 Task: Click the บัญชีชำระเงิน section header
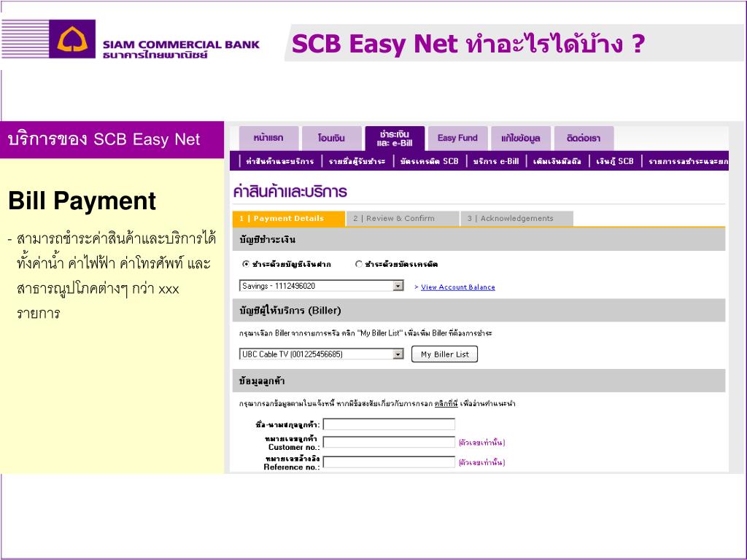pos(479,239)
